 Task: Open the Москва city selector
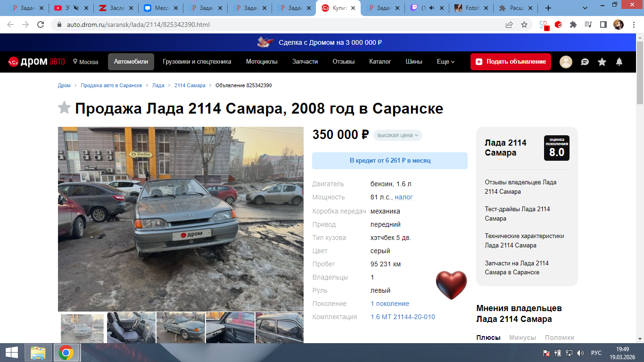(85, 62)
